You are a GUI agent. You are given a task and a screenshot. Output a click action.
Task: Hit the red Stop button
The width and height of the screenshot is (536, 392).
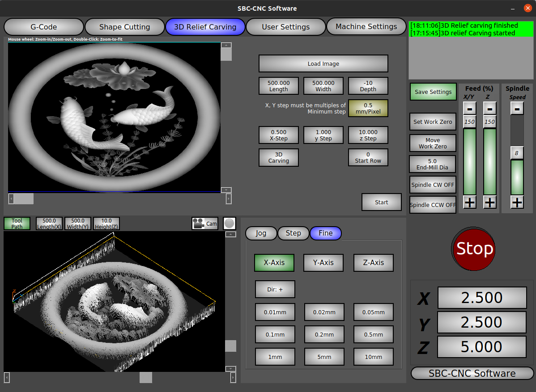474,249
